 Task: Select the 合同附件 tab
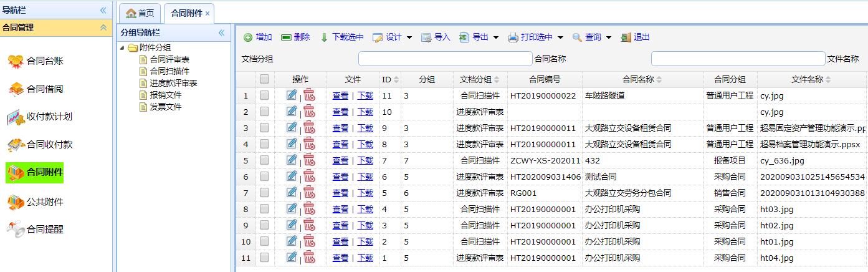point(186,13)
